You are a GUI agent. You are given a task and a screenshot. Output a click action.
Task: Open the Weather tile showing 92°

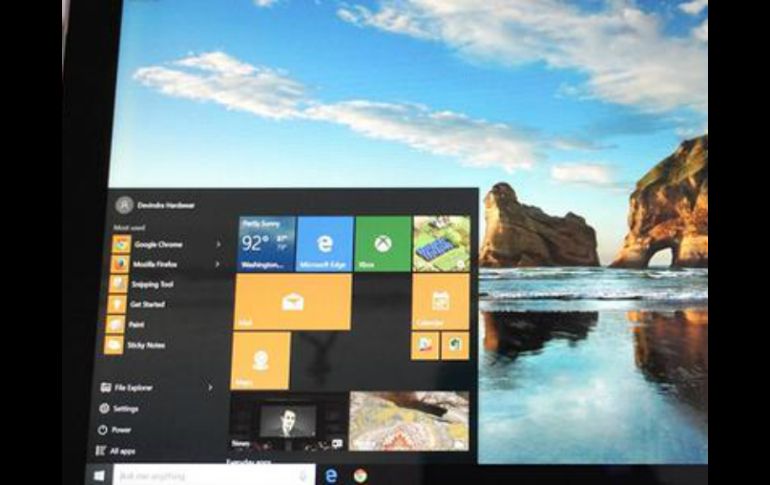266,244
